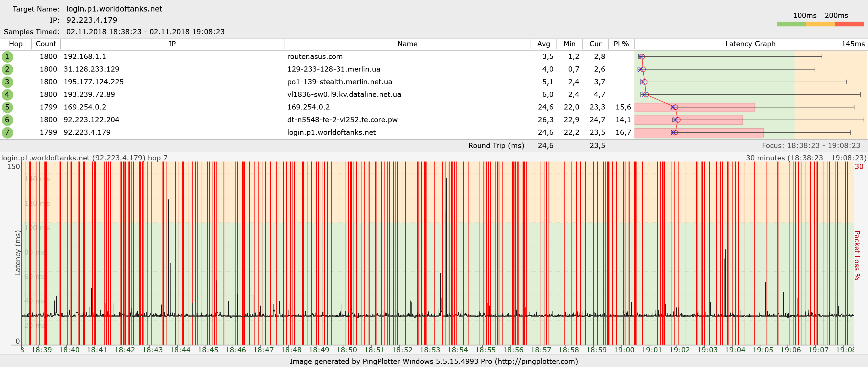
Task: Click the PL% column header
Action: coord(621,44)
